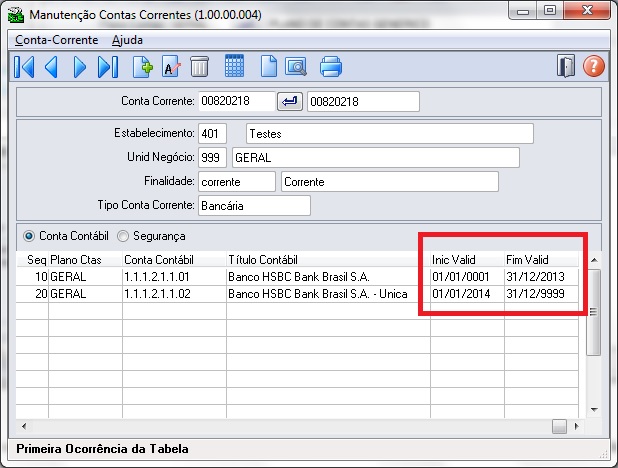Click the Plano Ctas column header
The image size is (618, 468).
coord(85,260)
